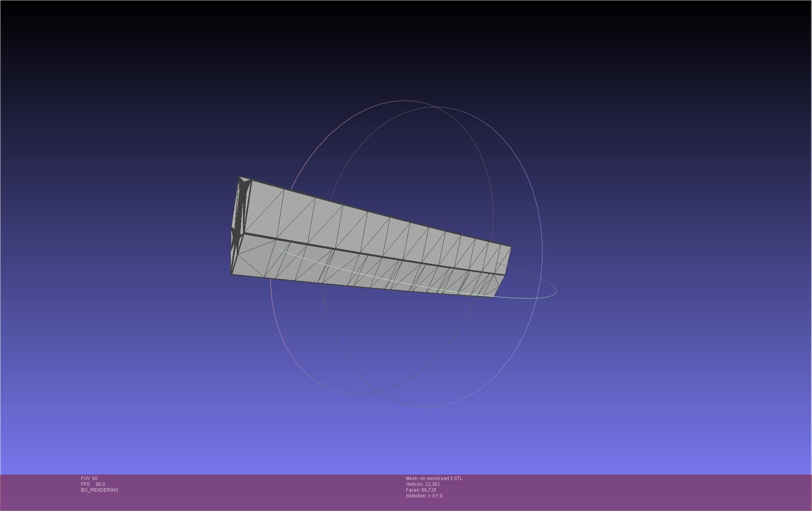Viewport: 812px width, 511px height.
Task: Click the FOV: 60 label
Action: [89, 478]
